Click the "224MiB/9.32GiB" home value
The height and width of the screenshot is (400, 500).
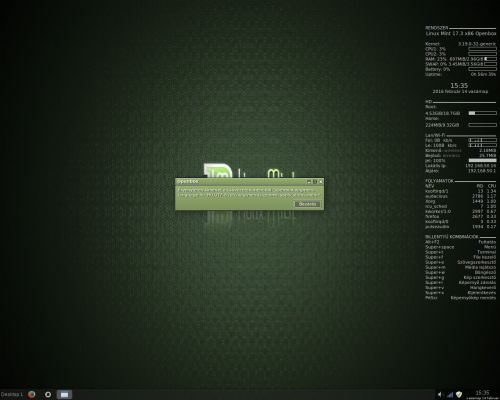click(x=442, y=125)
